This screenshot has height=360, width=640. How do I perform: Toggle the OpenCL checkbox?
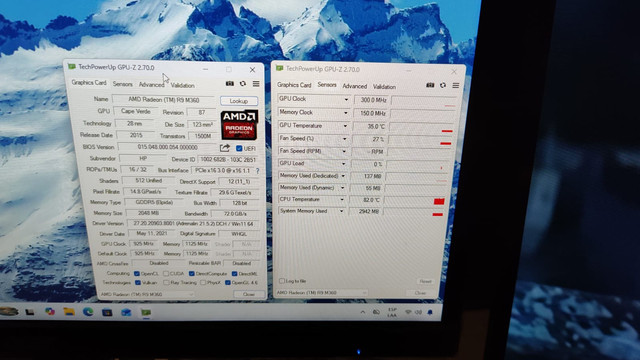point(137,273)
